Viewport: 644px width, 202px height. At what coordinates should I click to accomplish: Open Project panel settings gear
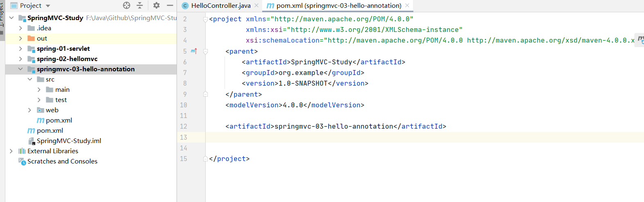[x=156, y=5]
